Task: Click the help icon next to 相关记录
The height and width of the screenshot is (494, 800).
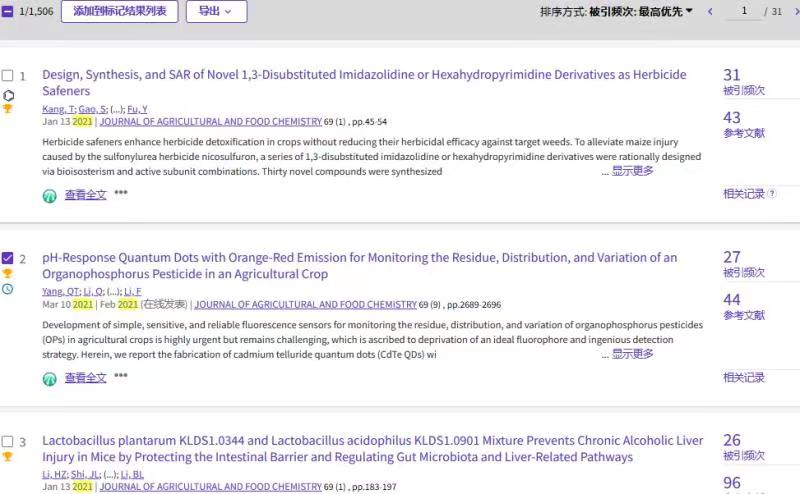Action: point(771,194)
